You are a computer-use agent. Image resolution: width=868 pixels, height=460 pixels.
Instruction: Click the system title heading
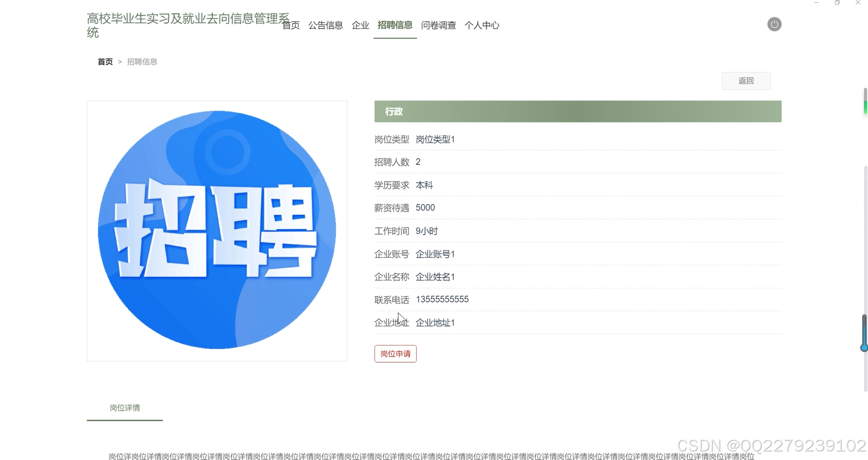pos(188,25)
